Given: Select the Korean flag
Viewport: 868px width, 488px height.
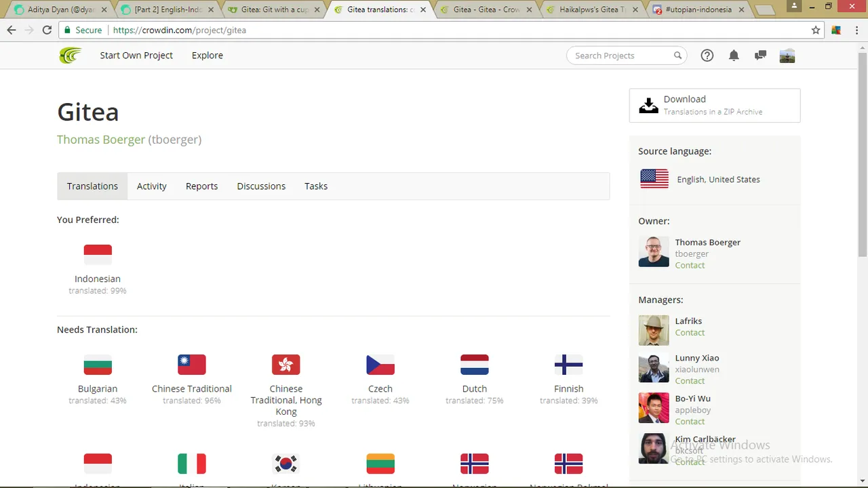Looking at the screenshot, I should (x=286, y=464).
